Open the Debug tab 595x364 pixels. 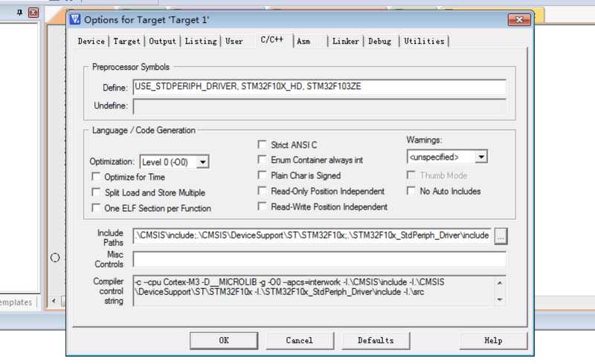pos(379,42)
